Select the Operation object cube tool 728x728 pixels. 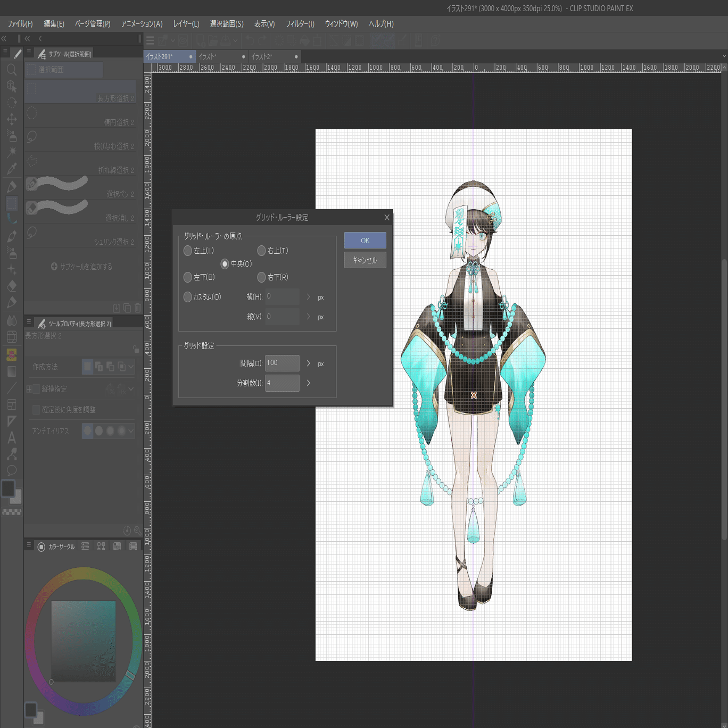12,86
